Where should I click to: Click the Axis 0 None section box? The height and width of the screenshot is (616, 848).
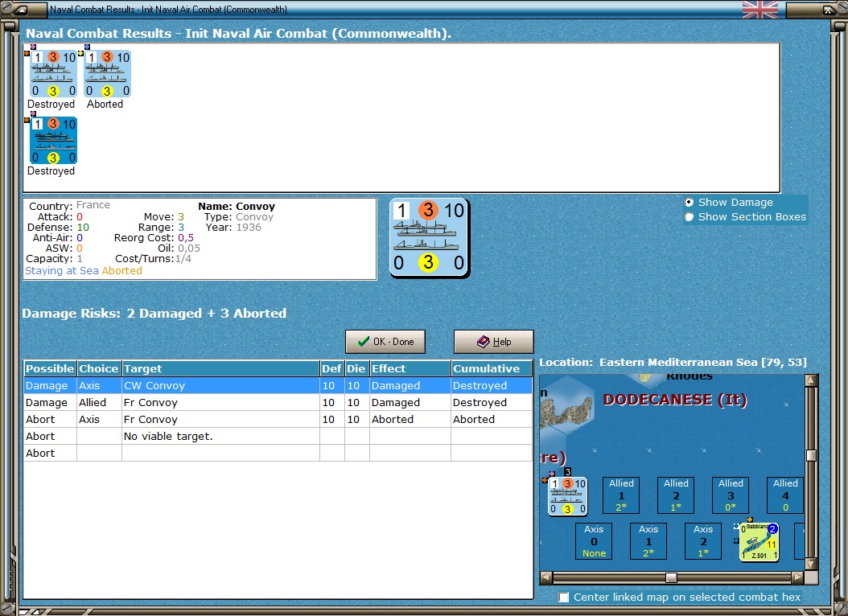tap(594, 541)
